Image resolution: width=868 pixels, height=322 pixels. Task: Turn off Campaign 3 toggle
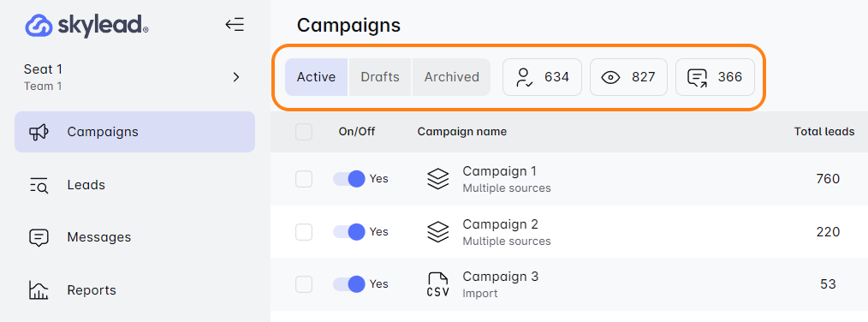point(349,284)
